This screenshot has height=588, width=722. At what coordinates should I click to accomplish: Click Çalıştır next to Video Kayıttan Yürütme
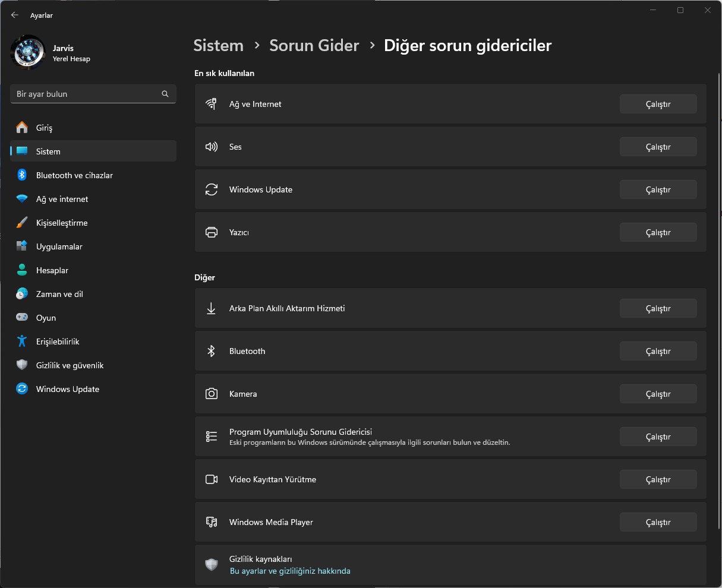(658, 479)
